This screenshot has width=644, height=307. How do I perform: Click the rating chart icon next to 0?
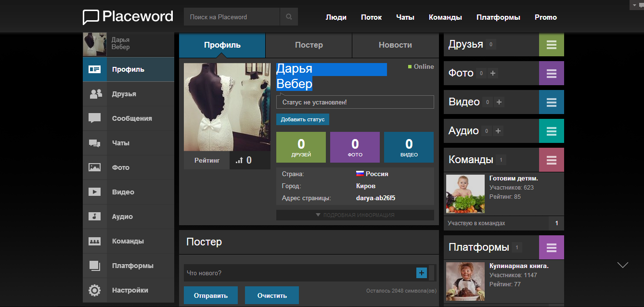[x=239, y=160]
